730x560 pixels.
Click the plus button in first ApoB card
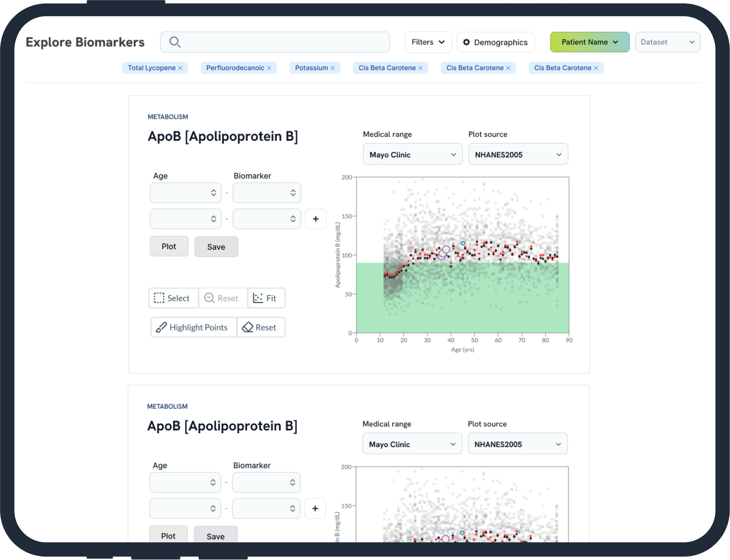click(315, 219)
